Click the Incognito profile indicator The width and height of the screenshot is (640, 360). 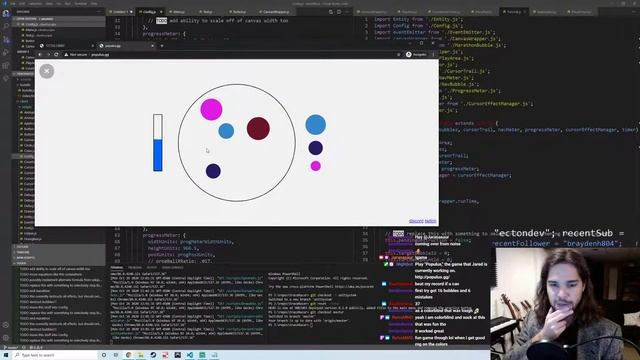point(416,54)
